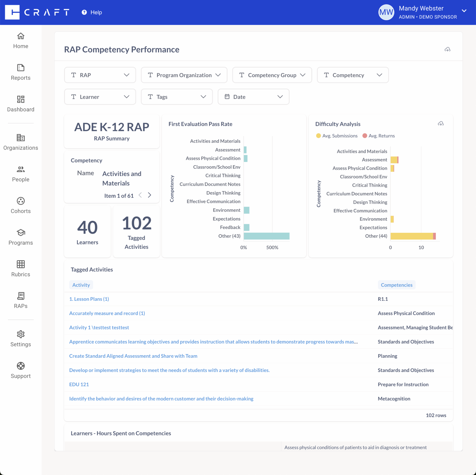Open Organizations in the sidebar

[x=21, y=142]
